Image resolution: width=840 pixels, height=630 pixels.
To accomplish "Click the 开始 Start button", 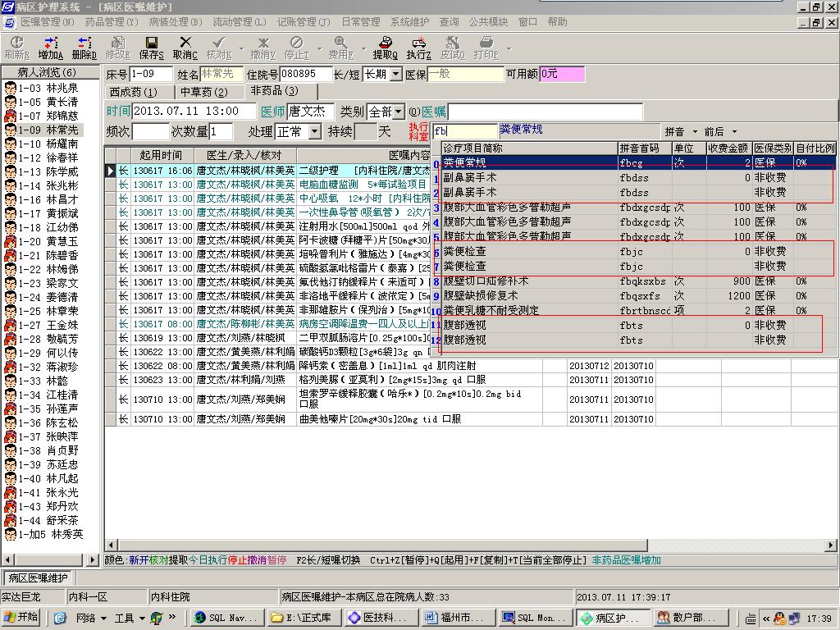I will point(21,617).
